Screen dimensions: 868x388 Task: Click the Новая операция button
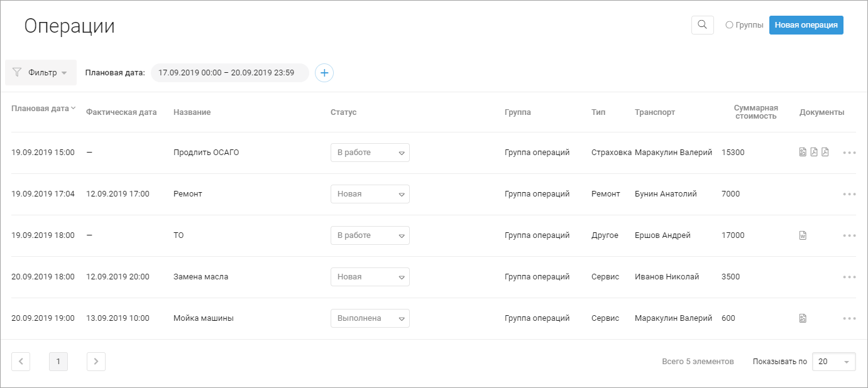pos(806,25)
